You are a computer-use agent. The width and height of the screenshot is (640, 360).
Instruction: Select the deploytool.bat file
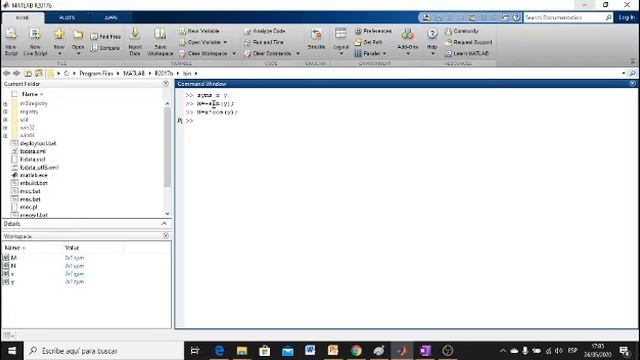point(38,144)
